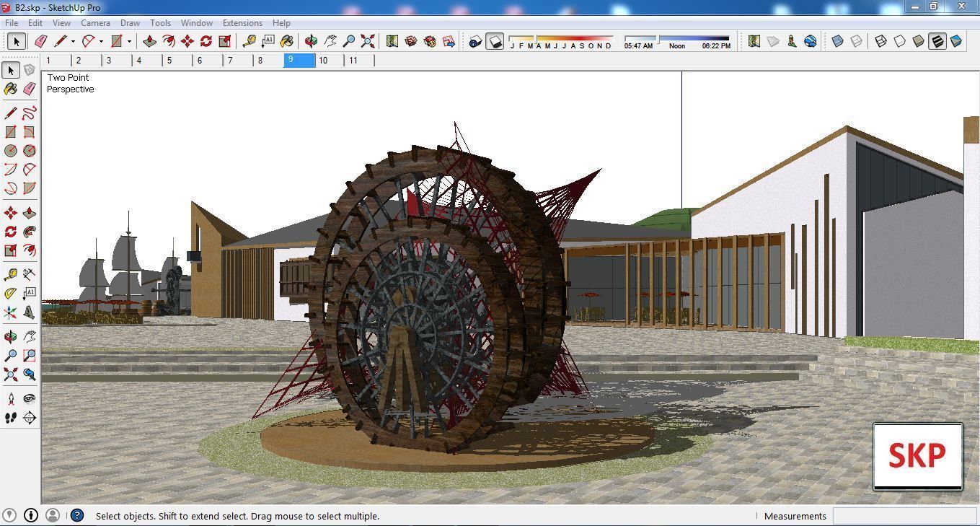Open the File menu

pos(12,22)
